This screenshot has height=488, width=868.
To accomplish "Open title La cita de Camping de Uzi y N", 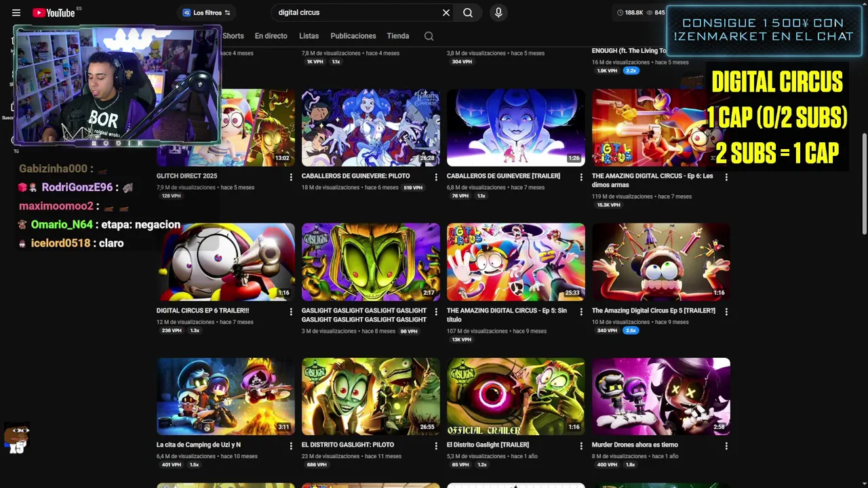I will (x=199, y=445).
